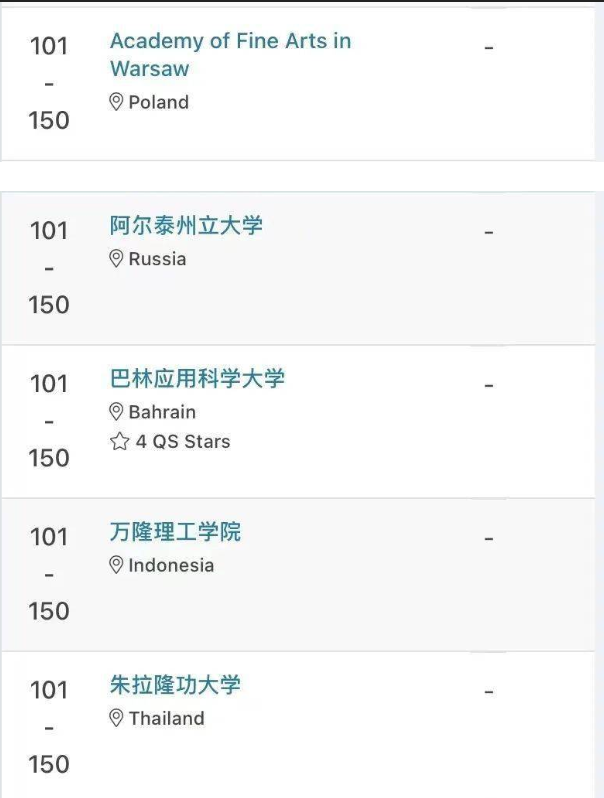Image resolution: width=604 pixels, height=798 pixels.
Task: Click the Indonesia country label
Action: pos(171,565)
